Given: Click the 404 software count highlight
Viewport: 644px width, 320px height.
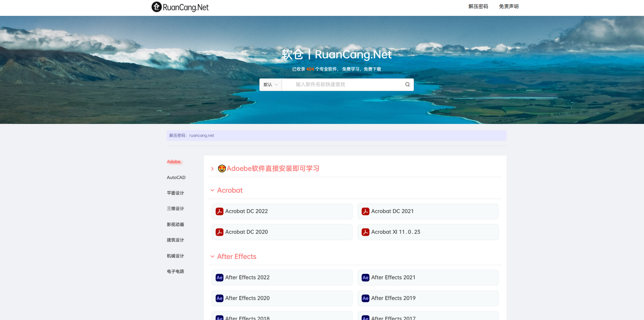Looking at the screenshot, I should 310,69.
